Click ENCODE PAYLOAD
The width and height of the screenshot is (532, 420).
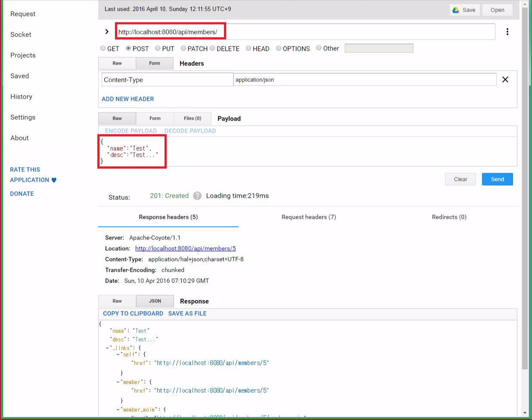[131, 131]
